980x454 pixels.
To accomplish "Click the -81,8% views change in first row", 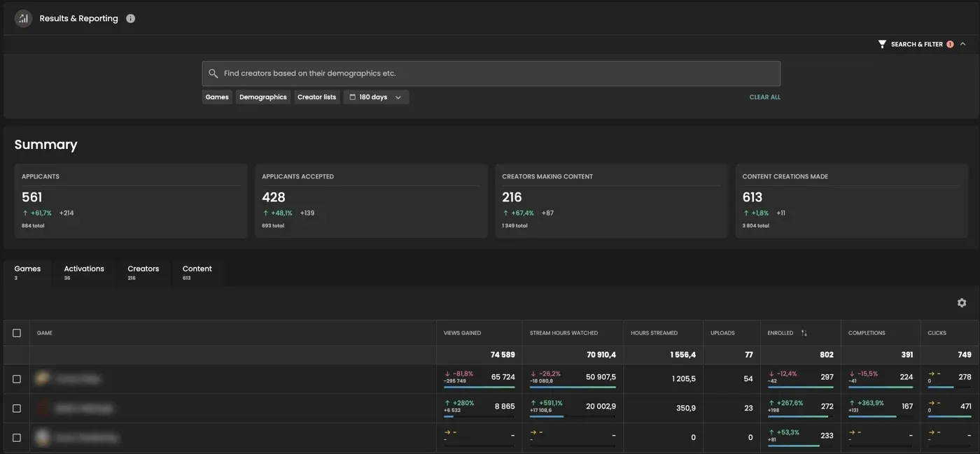I will (x=458, y=374).
